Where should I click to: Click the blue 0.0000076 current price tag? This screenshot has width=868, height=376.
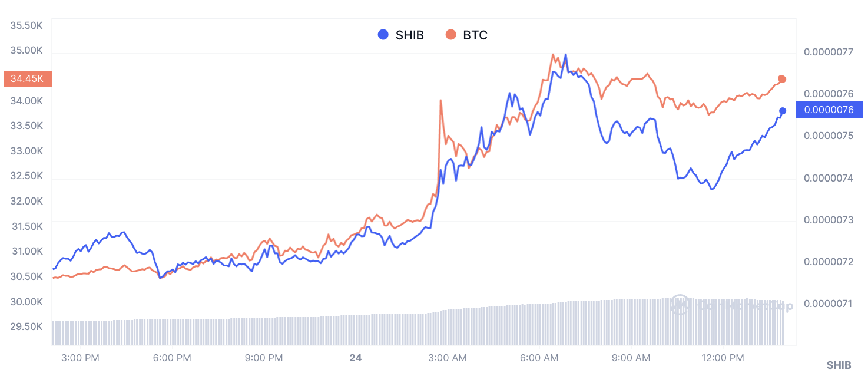pyautogui.click(x=829, y=110)
